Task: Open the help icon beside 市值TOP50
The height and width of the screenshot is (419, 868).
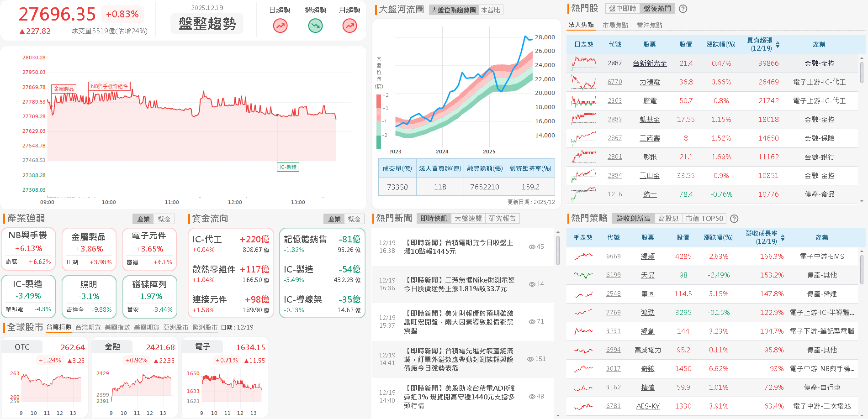Action: coord(734,218)
